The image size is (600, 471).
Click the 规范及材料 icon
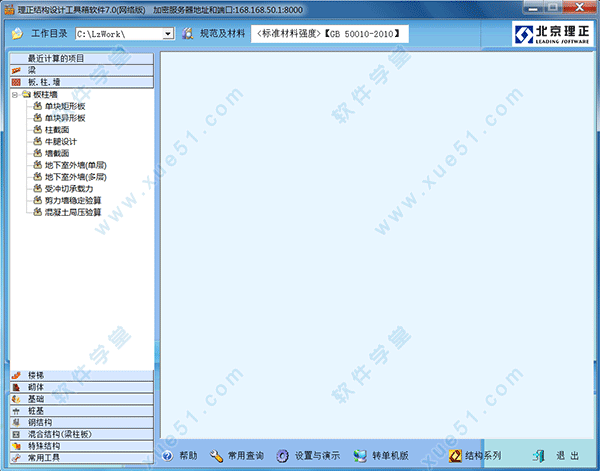188,34
